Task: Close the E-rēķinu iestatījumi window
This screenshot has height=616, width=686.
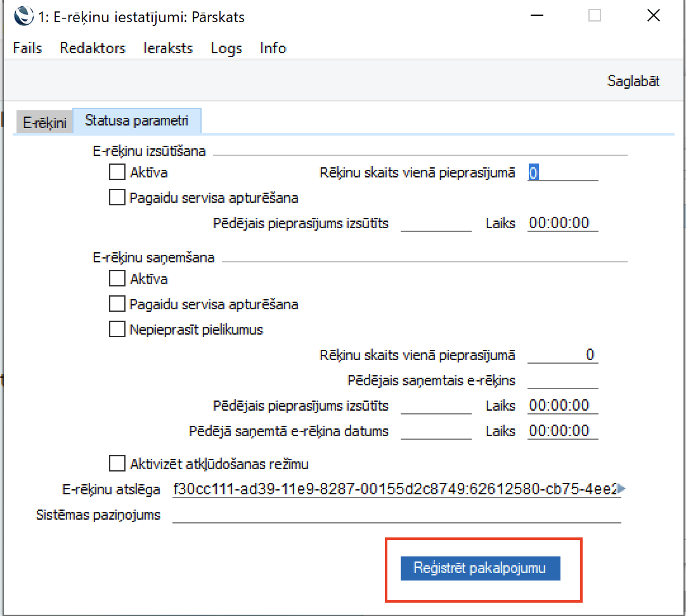Action: tap(653, 16)
